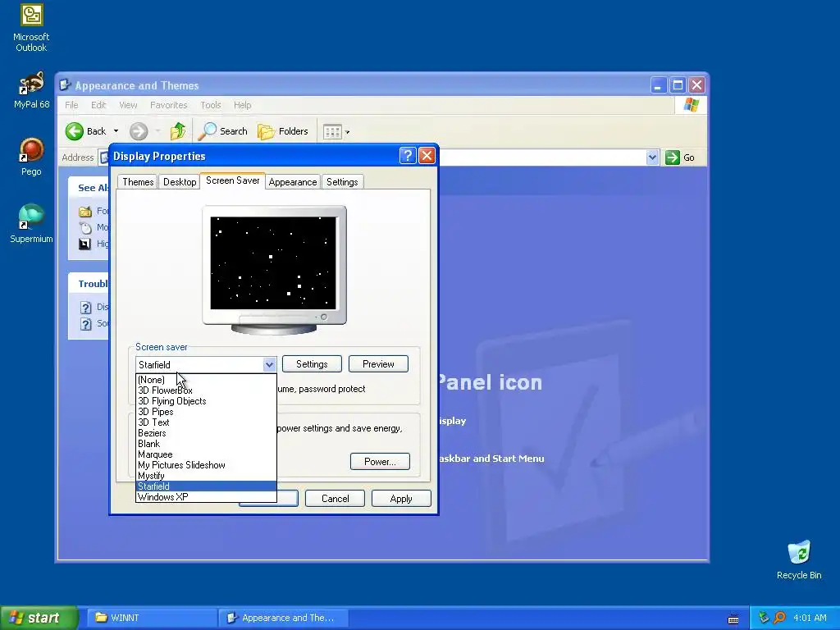This screenshot has width=840, height=630.
Task: Open the Views dropdown arrow
Action: coord(347,132)
